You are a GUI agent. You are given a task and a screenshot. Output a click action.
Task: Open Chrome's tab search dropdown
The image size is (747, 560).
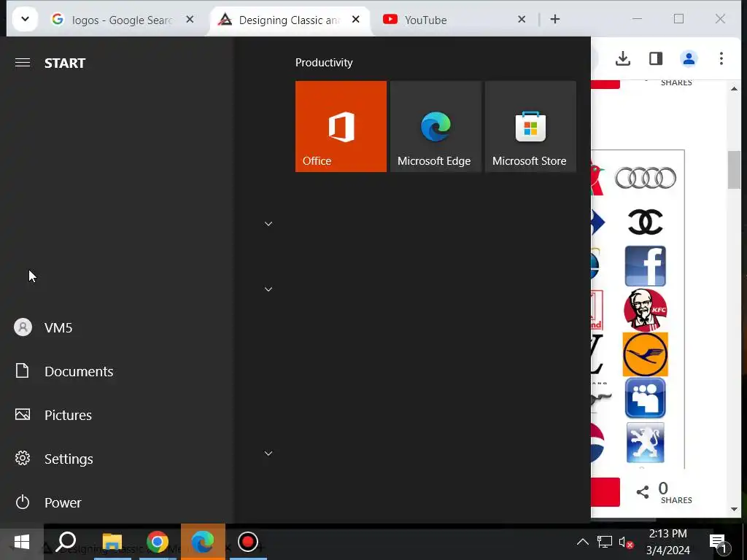(x=25, y=19)
